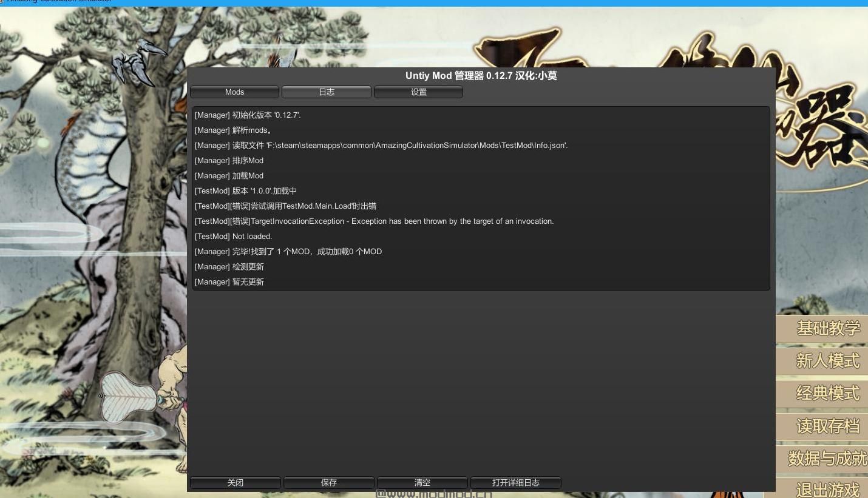Select the log line '初始化版本 0.12.7'
Image resolution: width=868 pixels, height=498 pixels.
coord(248,115)
